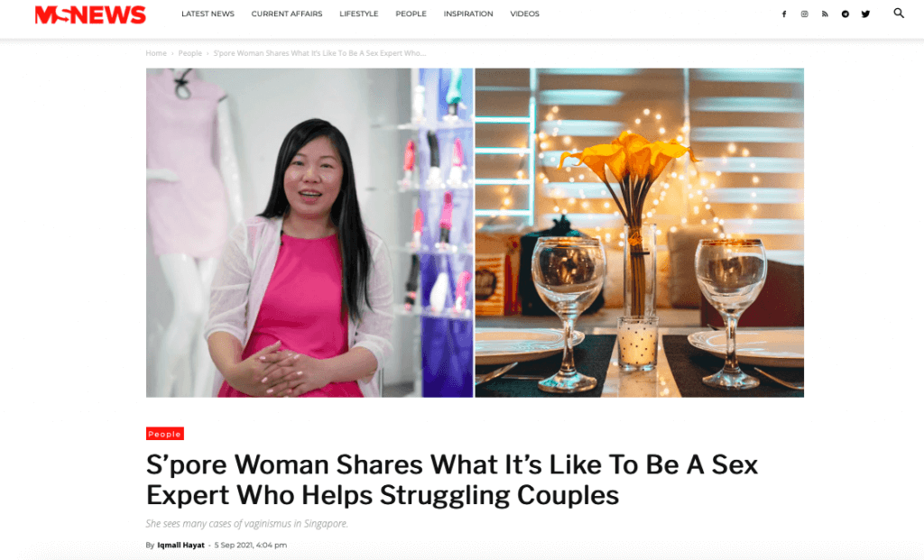The height and width of the screenshot is (560, 924).
Task: Click the wine glasses and flowers photo
Action: (x=640, y=233)
